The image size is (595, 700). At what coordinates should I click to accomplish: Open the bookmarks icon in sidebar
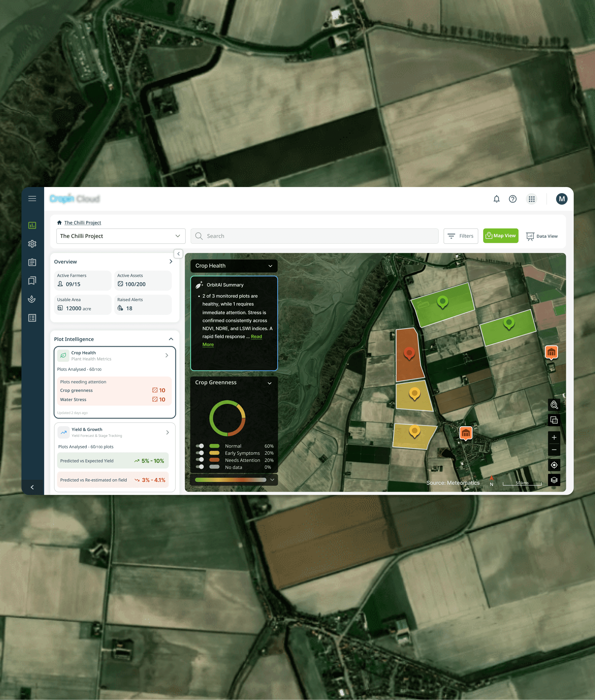click(x=32, y=281)
